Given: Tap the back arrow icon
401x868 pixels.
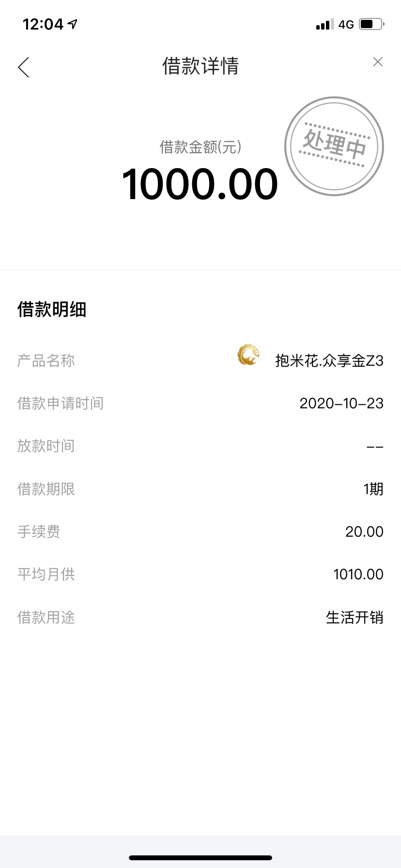Looking at the screenshot, I should (x=24, y=67).
